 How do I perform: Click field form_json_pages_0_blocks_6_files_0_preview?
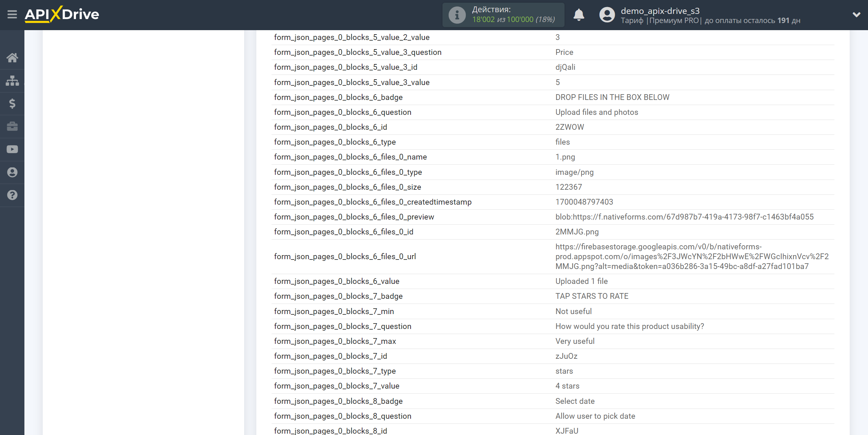click(354, 217)
